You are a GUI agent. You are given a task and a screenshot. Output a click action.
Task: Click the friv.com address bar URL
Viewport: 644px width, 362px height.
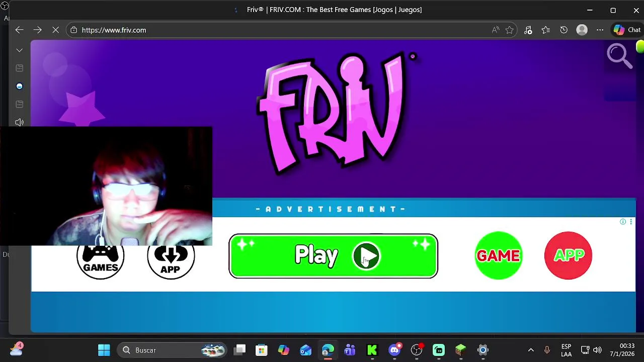pos(114,30)
